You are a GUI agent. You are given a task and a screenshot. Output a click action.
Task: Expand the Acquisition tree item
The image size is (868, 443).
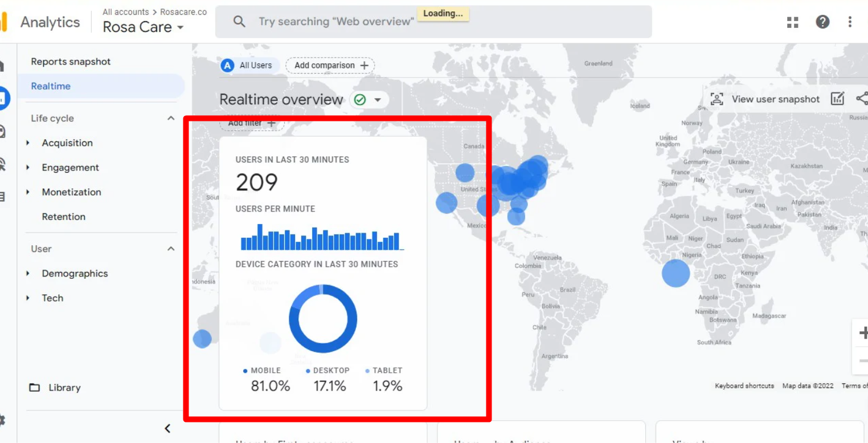(28, 143)
